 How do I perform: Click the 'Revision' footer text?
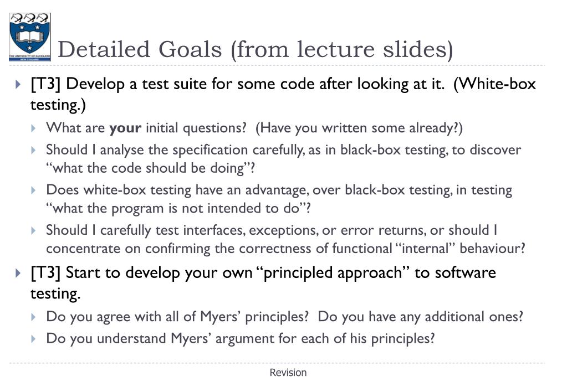pos(288,373)
